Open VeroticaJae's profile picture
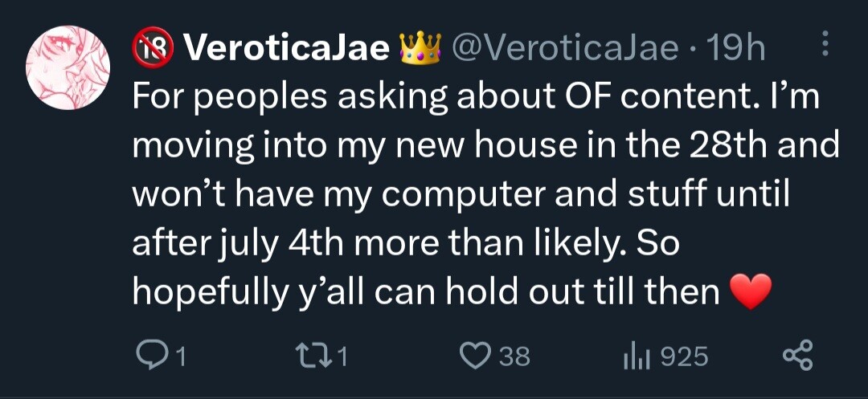The height and width of the screenshot is (399, 868). click(68, 68)
